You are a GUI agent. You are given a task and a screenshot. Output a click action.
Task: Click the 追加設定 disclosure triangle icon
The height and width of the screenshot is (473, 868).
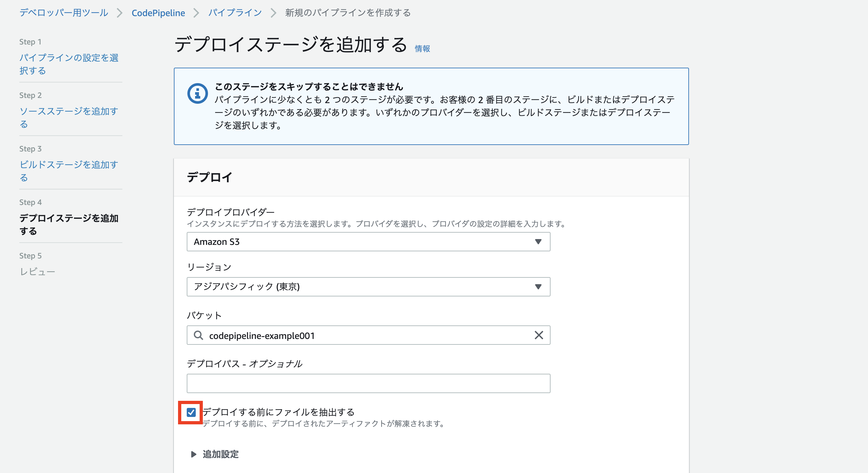(193, 454)
